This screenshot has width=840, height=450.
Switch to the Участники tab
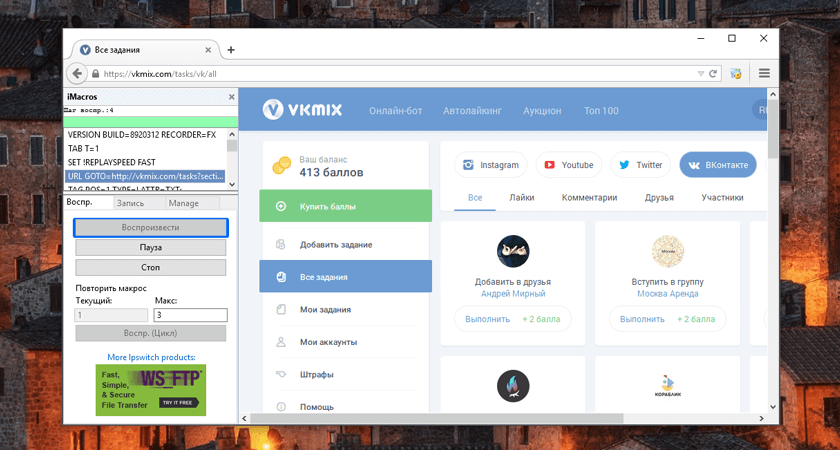(722, 198)
